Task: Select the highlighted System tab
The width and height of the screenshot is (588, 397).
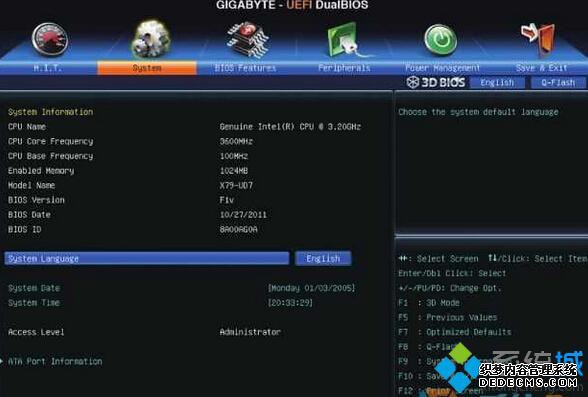Action: [x=147, y=68]
